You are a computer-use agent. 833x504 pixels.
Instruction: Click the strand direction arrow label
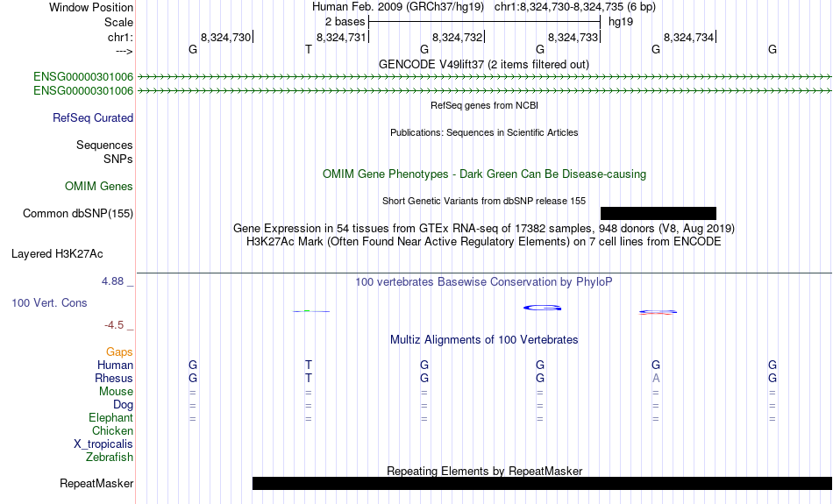pyautogui.click(x=124, y=52)
